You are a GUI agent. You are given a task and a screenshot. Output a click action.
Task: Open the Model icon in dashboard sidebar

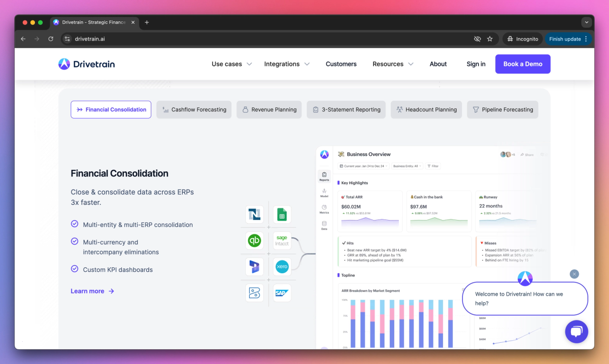324,193
